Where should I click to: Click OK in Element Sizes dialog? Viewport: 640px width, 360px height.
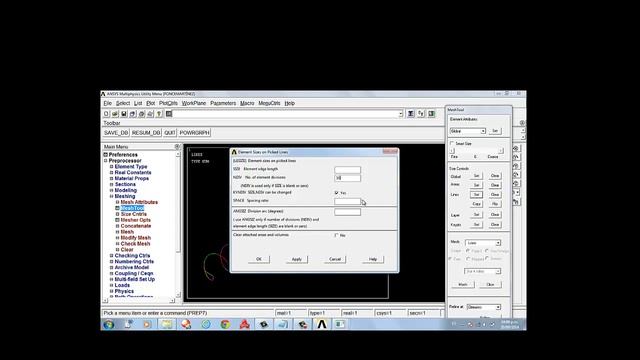point(259,259)
